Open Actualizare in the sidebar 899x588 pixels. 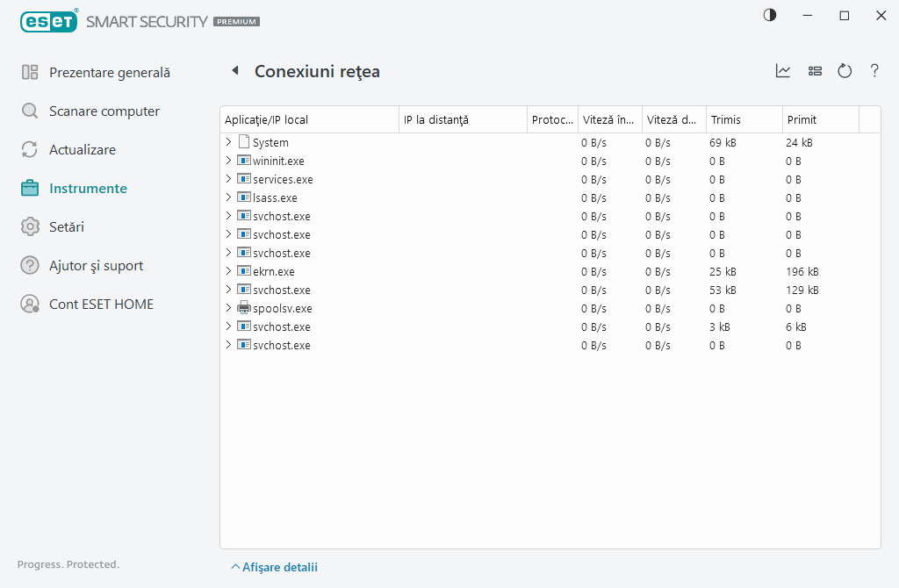[x=82, y=150]
